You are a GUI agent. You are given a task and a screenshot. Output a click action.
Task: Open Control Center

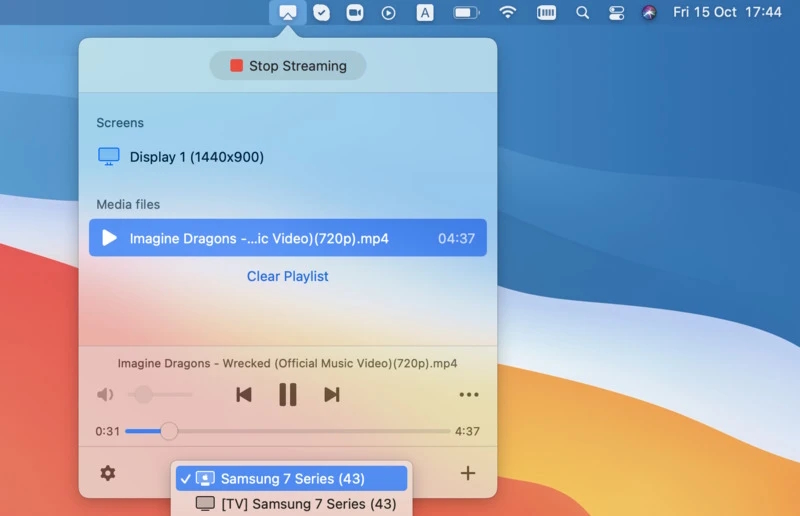616,13
